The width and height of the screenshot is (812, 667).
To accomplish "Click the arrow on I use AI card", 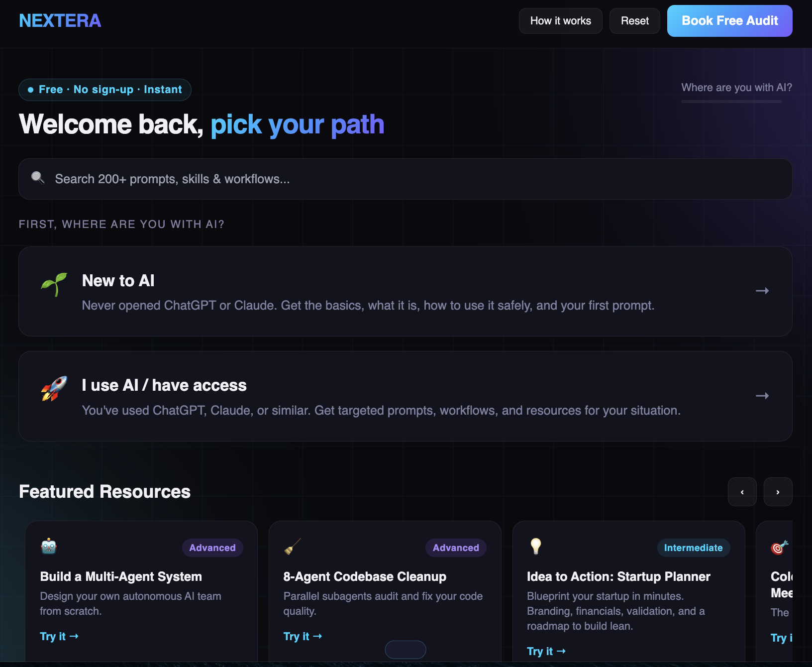I will coord(762,396).
